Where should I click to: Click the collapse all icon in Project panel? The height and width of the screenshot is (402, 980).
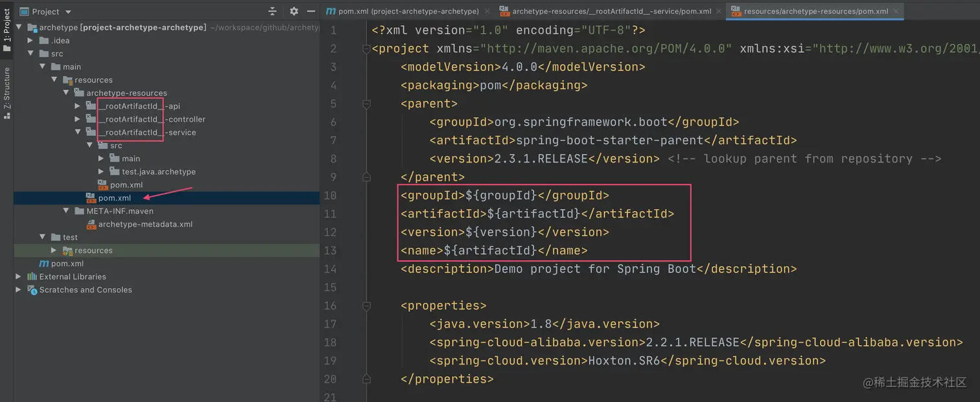pos(273,12)
